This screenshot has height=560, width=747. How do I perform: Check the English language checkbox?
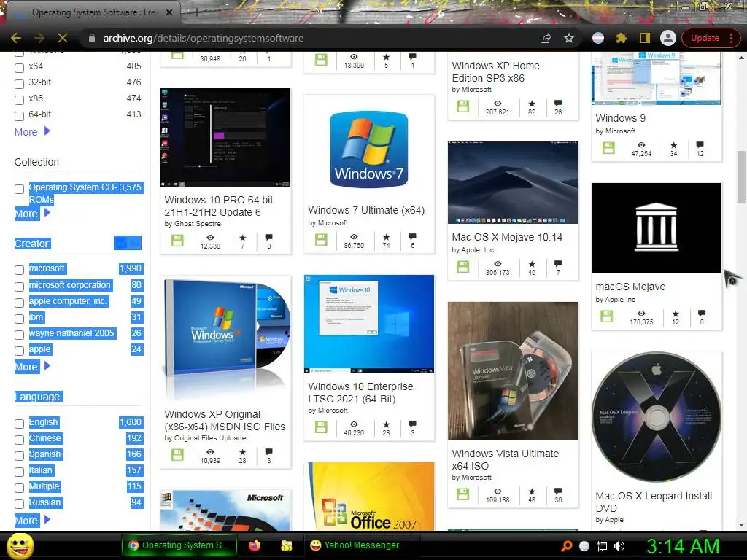(20, 424)
